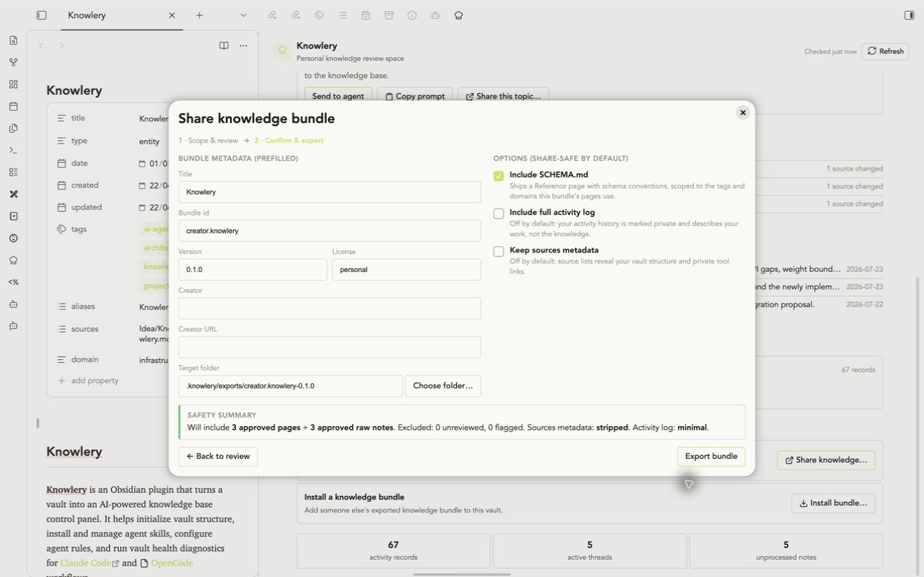Open daily note calendar ribbon icon

pyautogui.click(x=14, y=106)
